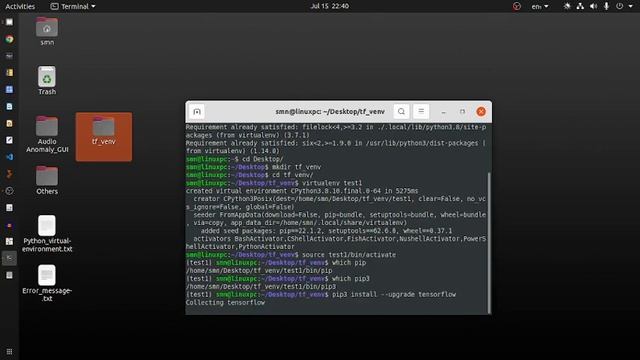Image resolution: width=640 pixels, height=360 pixels.
Task: Open new tab button in terminal headerbar
Action: (x=197, y=112)
